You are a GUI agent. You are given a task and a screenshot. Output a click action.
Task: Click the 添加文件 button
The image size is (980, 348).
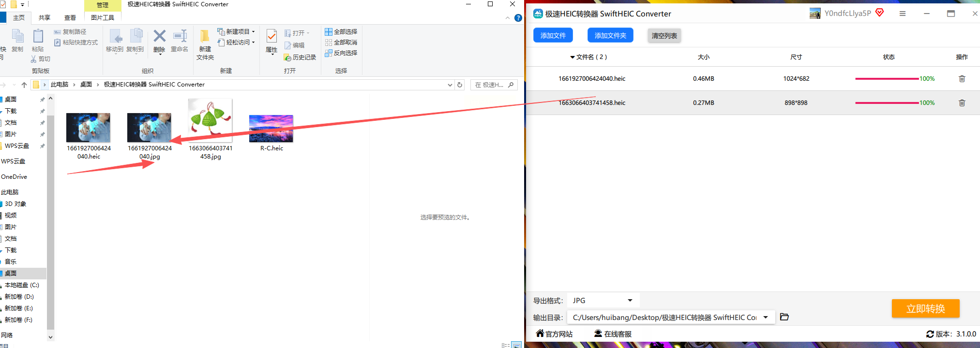[553, 35]
